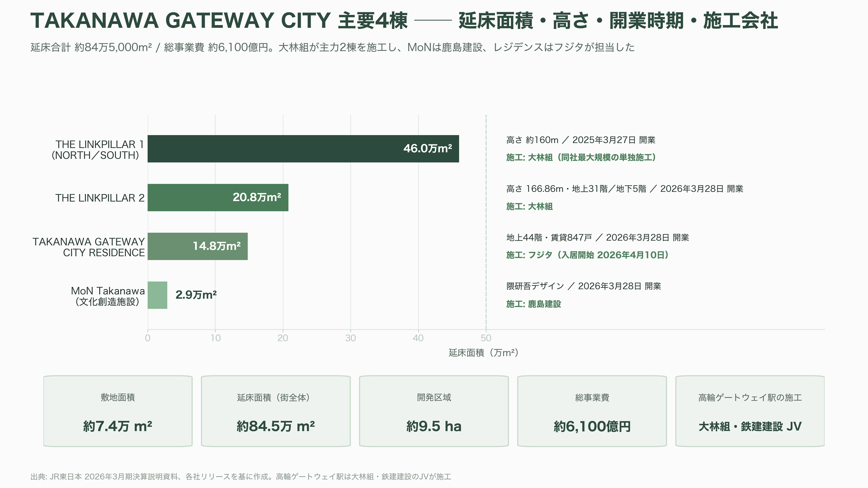Image resolution: width=868 pixels, height=488 pixels.
Task: Click the 高輪ゲートウェイ駅の施工 card heading
Action: (x=750, y=397)
